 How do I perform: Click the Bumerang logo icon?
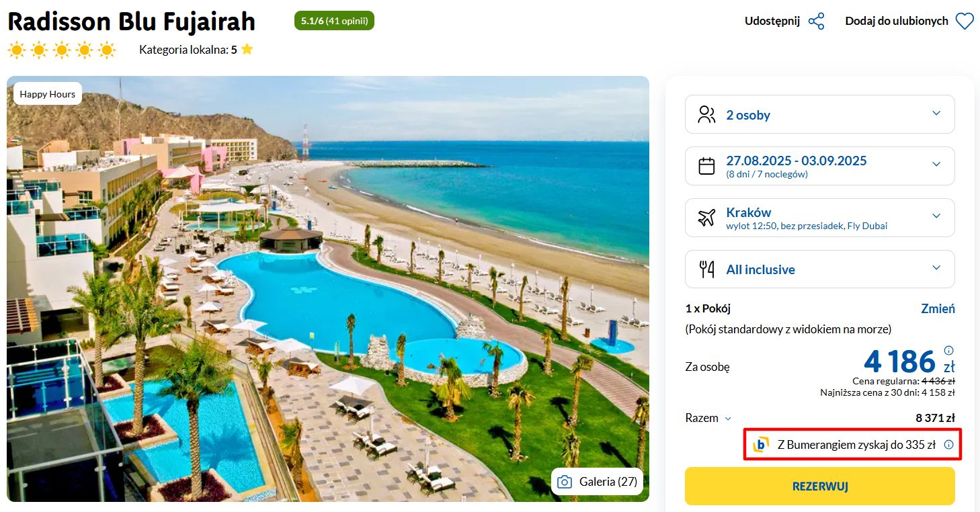point(761,444)
